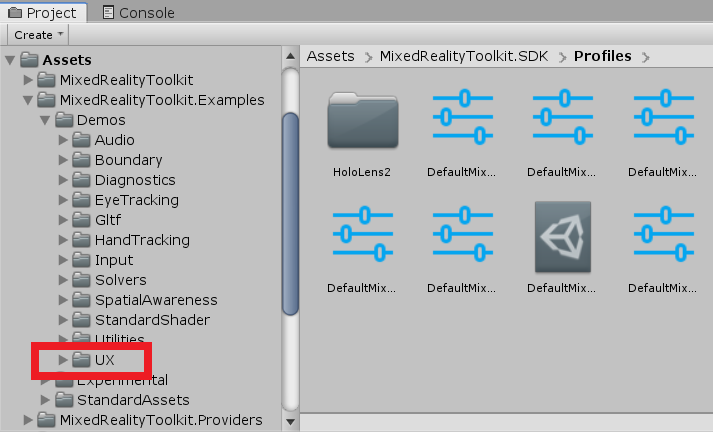
Task: Select the 'Assets' label in folder tree
Action: tap(67, 60)
